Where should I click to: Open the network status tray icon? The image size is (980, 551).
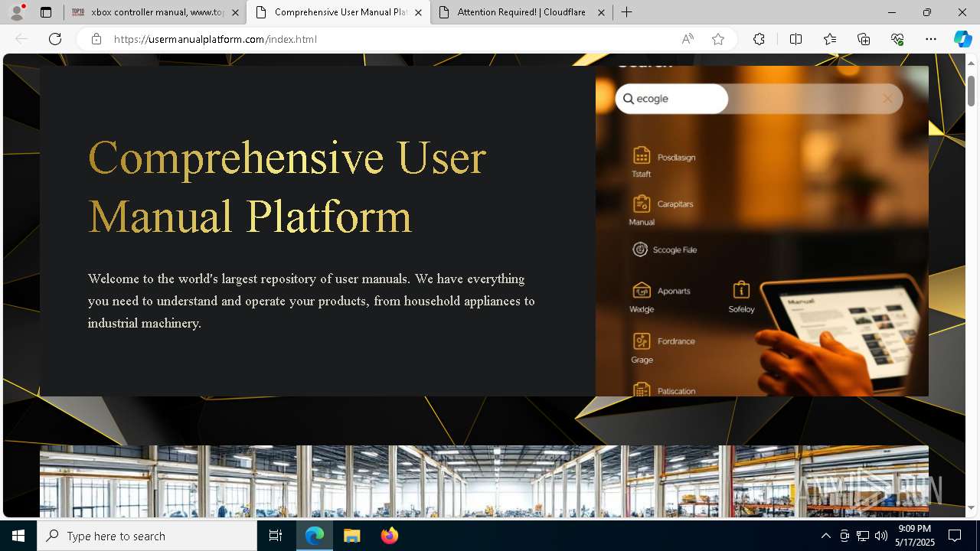coord(863,536)
